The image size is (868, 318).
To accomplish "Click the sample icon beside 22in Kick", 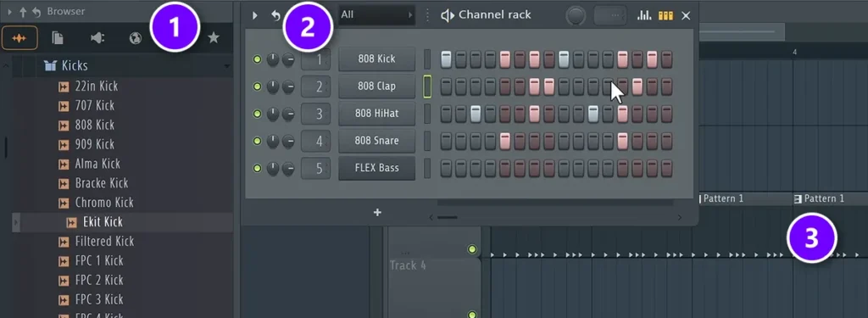I will click(64, 86).
